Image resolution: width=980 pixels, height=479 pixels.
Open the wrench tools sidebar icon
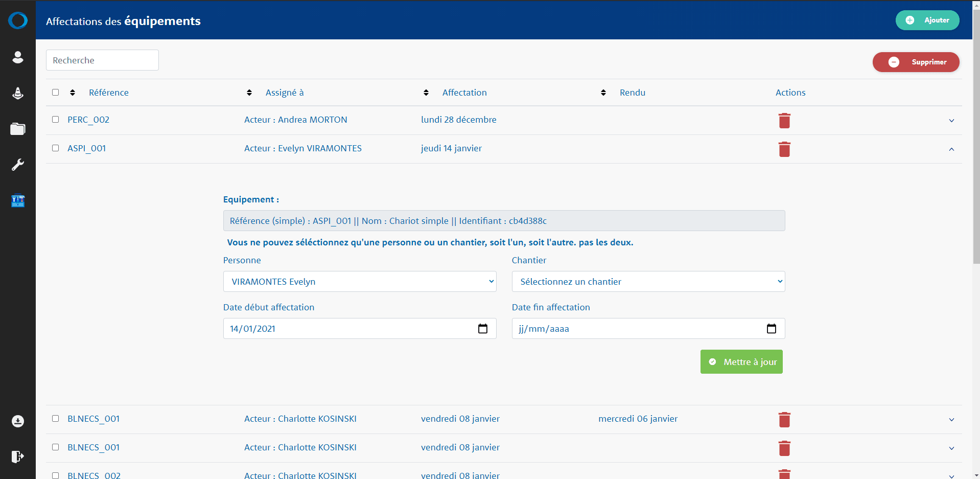click(18, 165)
